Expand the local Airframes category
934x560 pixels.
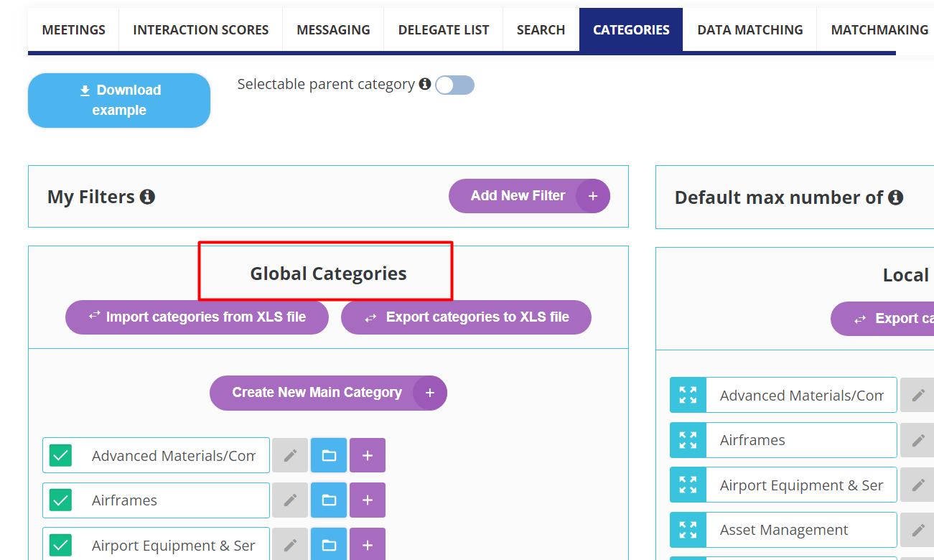pyautogui.click(x=688, y=440)
